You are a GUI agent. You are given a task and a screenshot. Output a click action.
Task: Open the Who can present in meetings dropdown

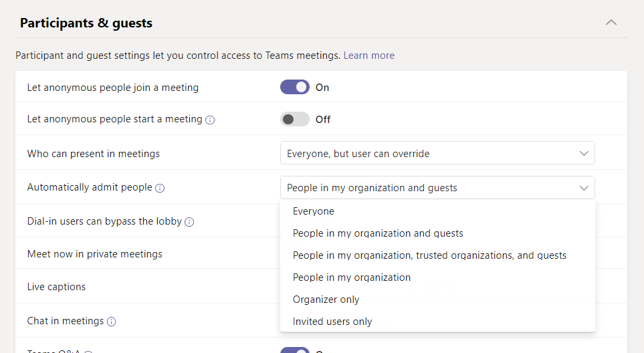tap(437, 153)
